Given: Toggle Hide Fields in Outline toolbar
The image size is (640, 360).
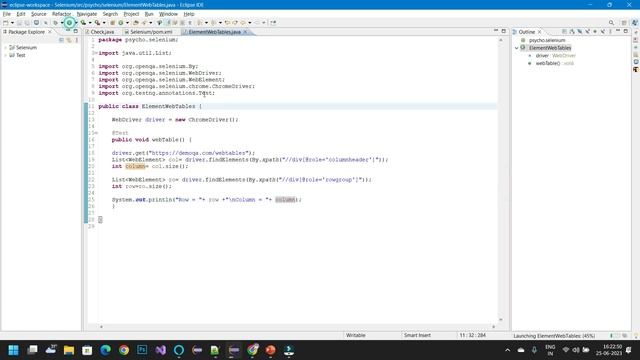Looking at the screenshot, I should [x=580, y=31].
